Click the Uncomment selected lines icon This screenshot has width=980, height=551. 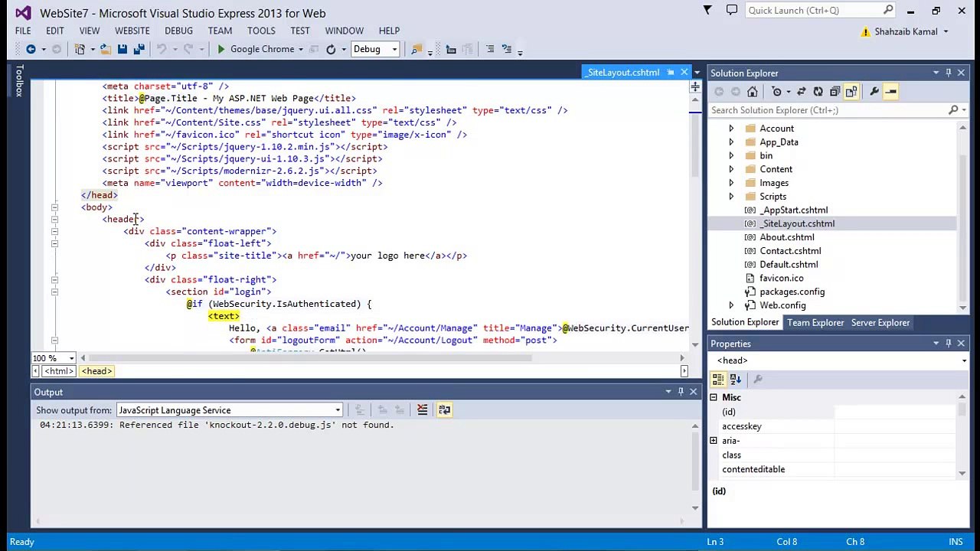click(507, 49)
